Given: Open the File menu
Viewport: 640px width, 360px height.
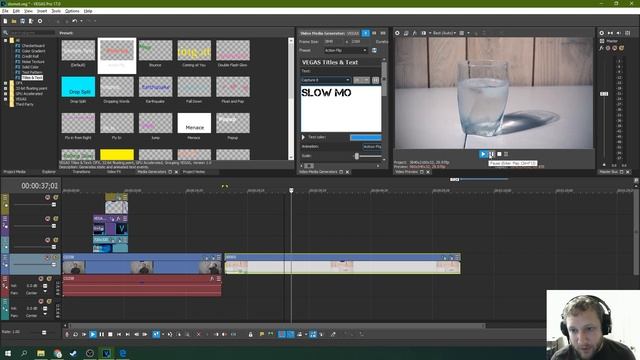Looking at the screenshot, I should 5,11.
